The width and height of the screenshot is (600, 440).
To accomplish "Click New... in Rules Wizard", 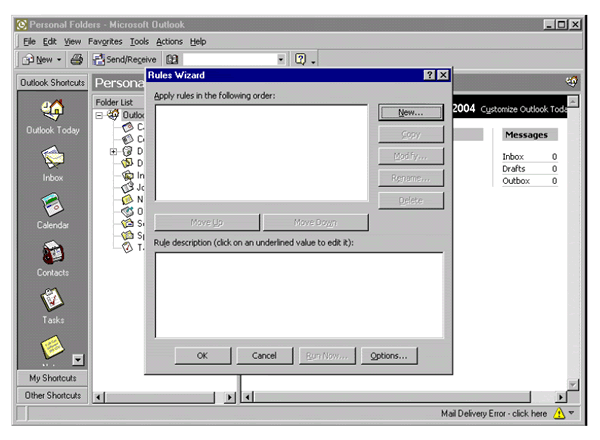I will point(411,112).
